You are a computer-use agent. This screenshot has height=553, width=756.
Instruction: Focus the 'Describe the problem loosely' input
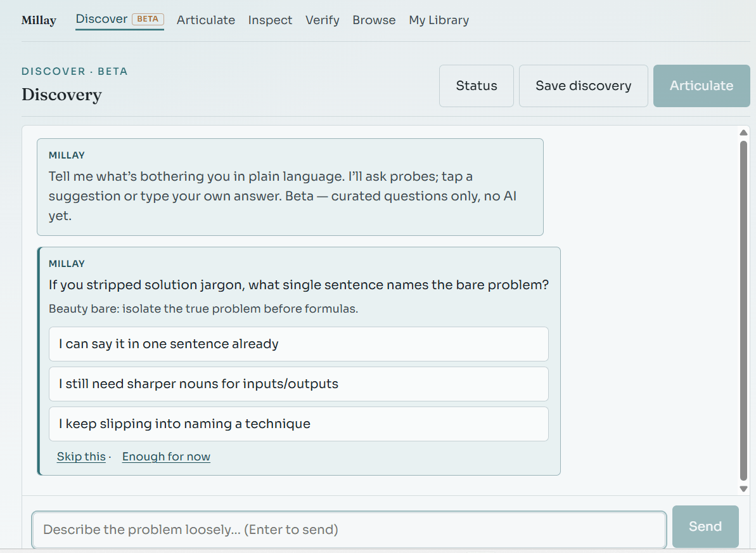(x=349, y=530)
